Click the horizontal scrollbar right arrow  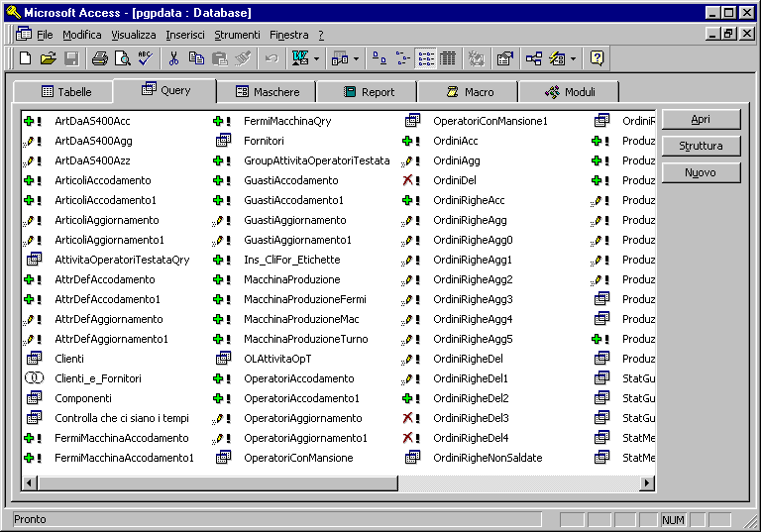coord(646,483)
